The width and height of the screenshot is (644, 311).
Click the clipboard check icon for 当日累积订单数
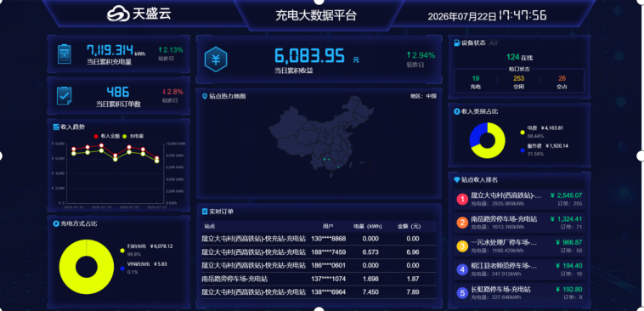(x=64, y=95)
